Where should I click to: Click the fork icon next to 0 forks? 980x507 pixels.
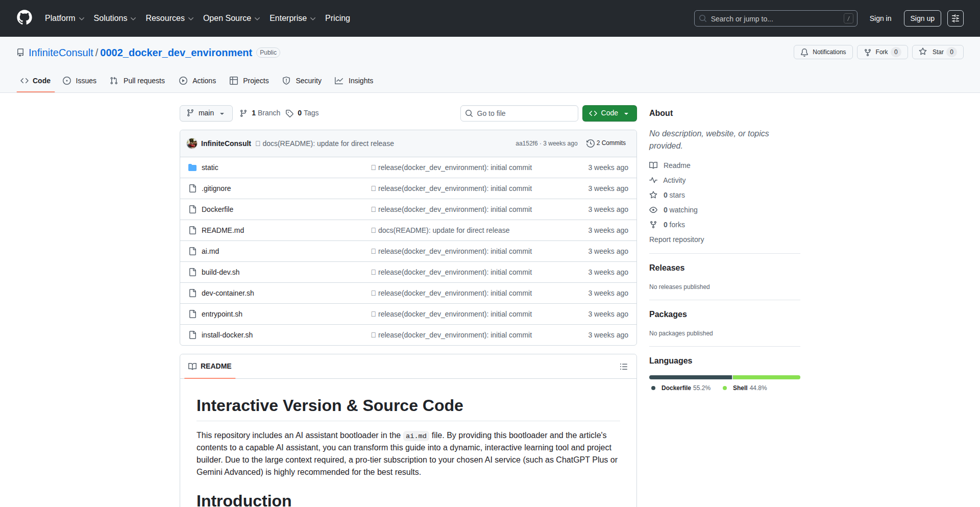(x=653, y=225)
